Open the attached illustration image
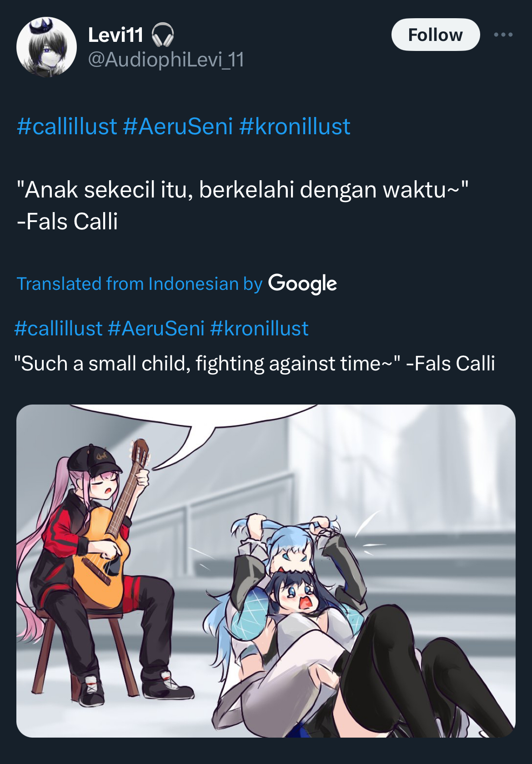Viewport: 532px width, 764px height. (266, 571)
